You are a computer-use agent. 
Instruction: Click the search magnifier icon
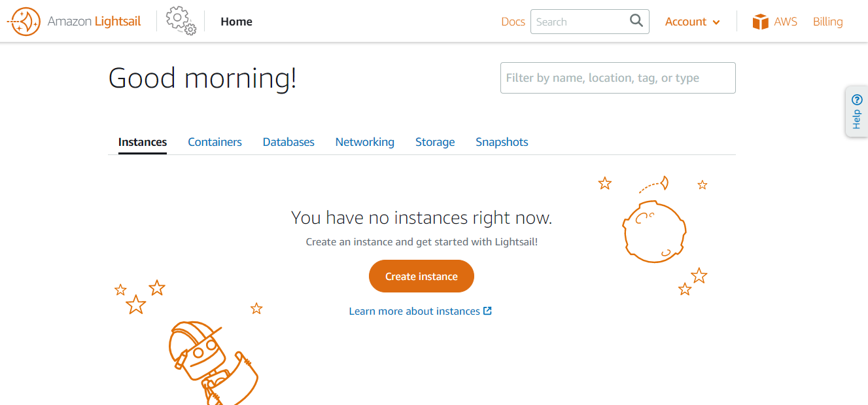pos(636,21)
